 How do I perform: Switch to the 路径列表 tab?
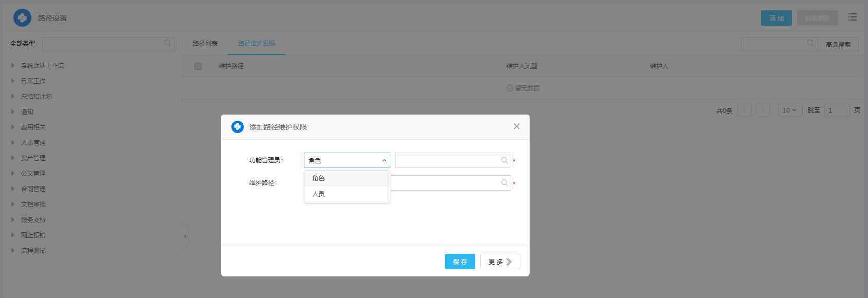click(x=205, y=44)
